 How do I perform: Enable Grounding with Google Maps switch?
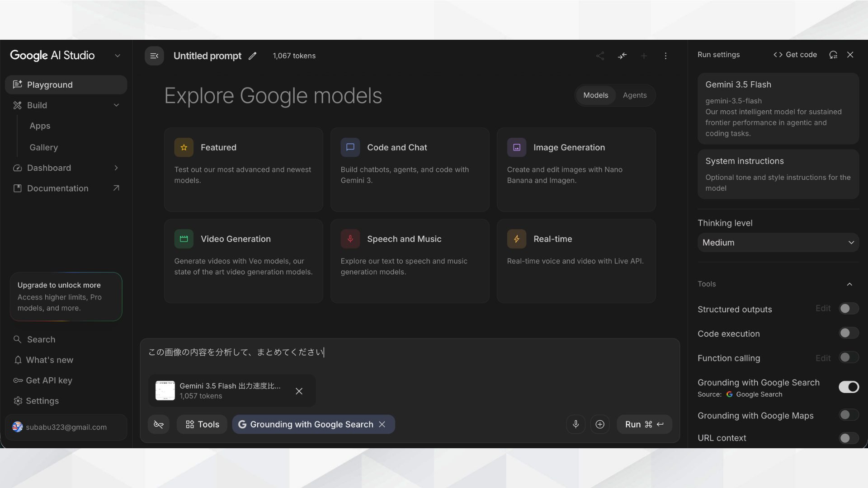849,415
